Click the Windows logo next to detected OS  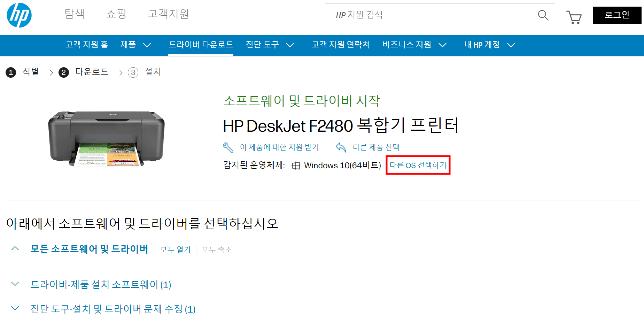click(296, 166)
